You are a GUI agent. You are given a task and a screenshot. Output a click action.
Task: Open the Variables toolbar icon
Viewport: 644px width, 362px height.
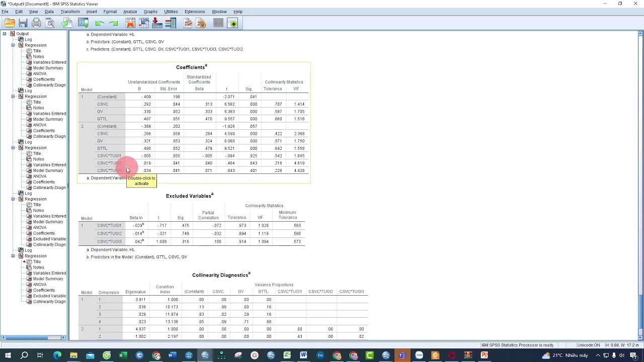point(171,23)
